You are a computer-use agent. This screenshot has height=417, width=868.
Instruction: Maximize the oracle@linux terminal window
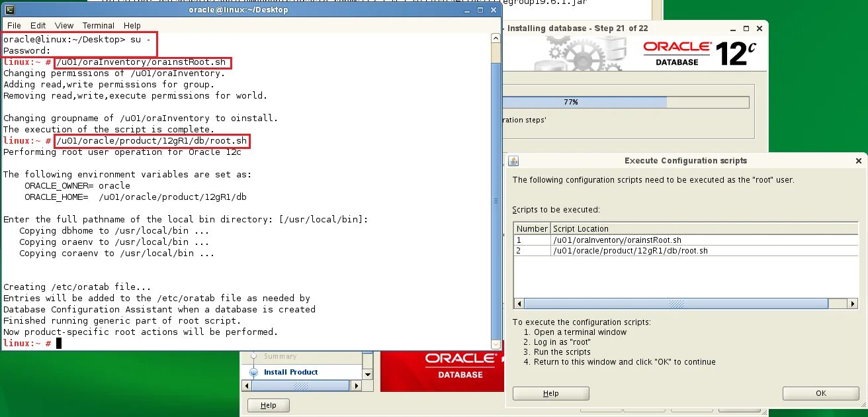click(x=481, y=10)
